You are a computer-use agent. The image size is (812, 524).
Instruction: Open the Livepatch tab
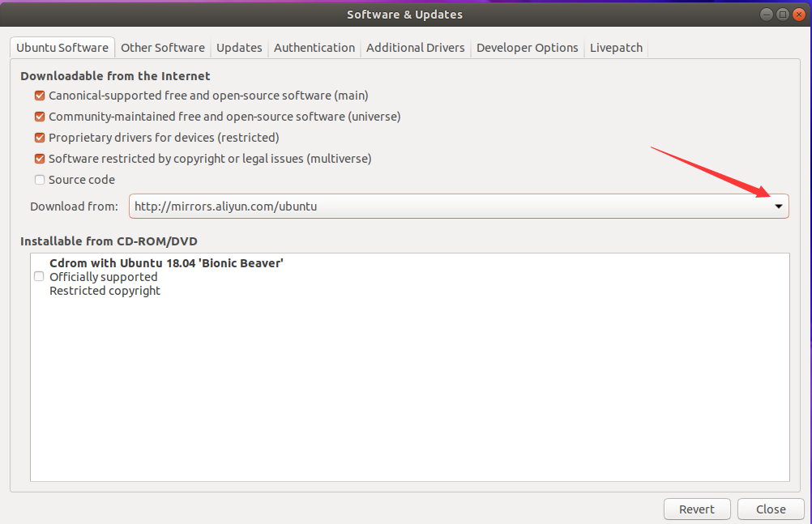[616, 48]
